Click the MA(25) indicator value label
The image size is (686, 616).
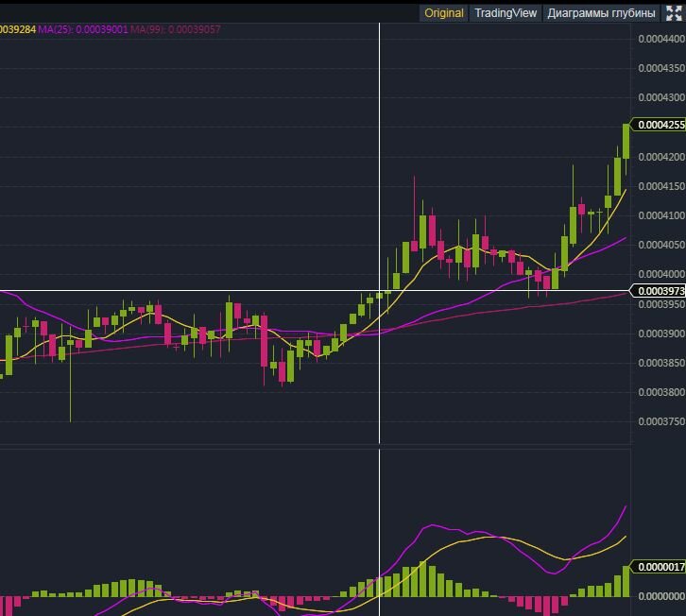pyautogui.click(x=83, y=29)
